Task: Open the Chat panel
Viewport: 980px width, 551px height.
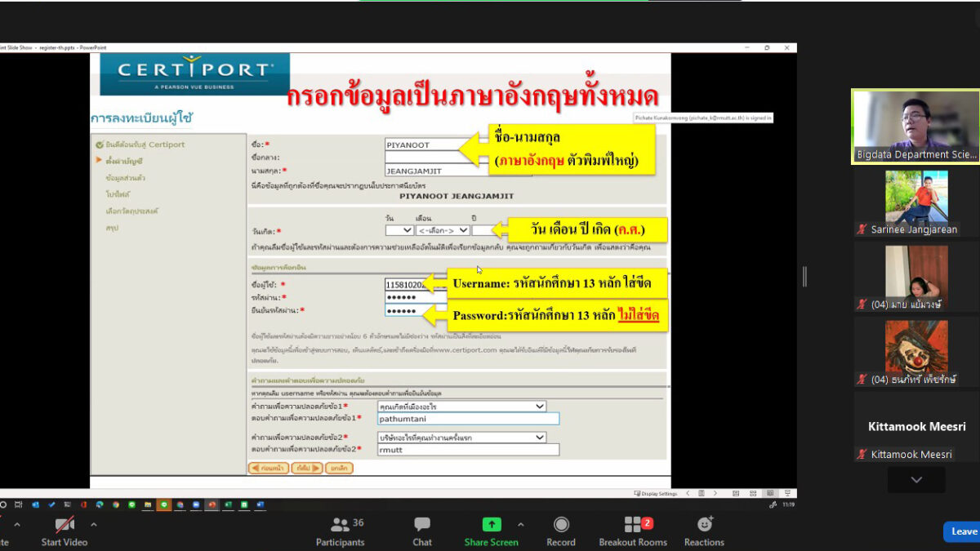Action: coord(422,531)
